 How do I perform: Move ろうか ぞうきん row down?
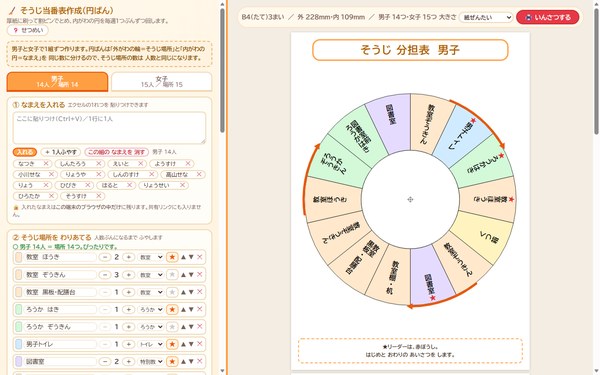[191, 326]
